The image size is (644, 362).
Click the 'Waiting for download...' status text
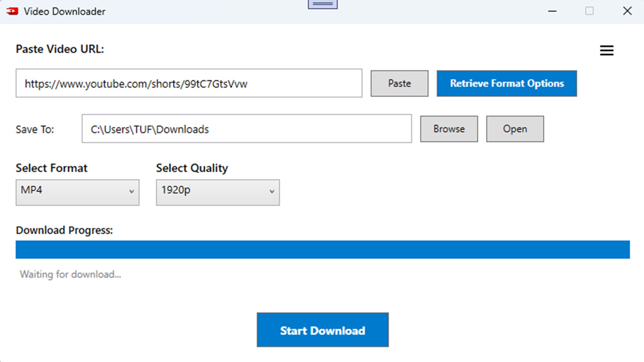[70, 275]
